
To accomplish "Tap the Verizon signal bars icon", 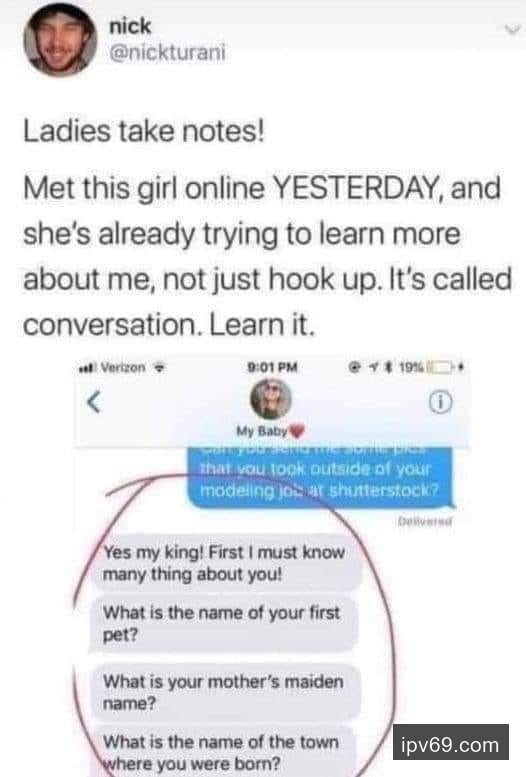I will pyautogui.click(x=88, y=368).
